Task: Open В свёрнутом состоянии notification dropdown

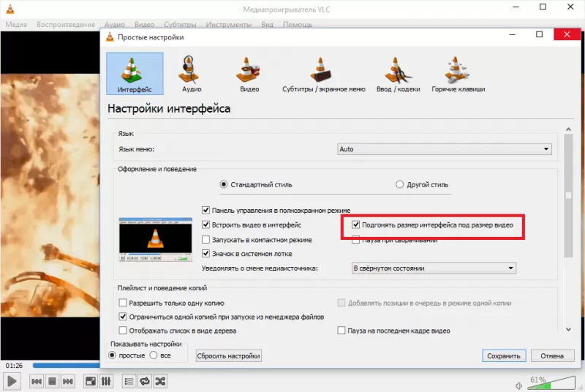Action: tap(434, 268)
